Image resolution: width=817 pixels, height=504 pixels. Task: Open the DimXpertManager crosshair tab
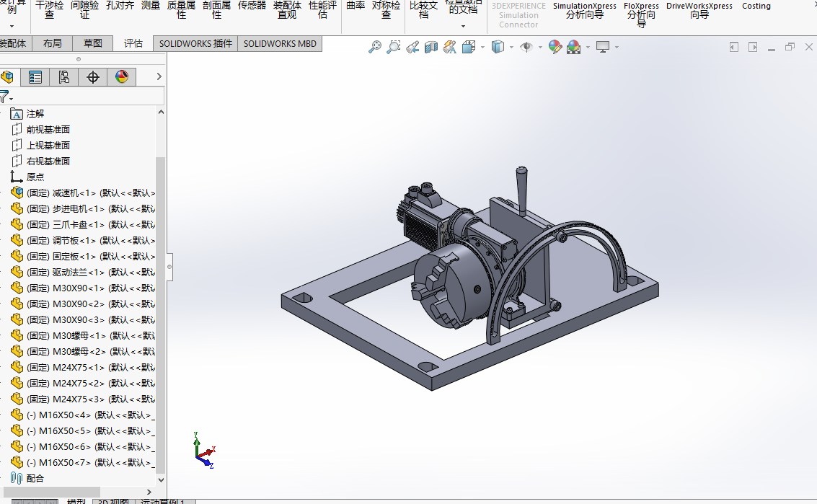coord(93,77)
